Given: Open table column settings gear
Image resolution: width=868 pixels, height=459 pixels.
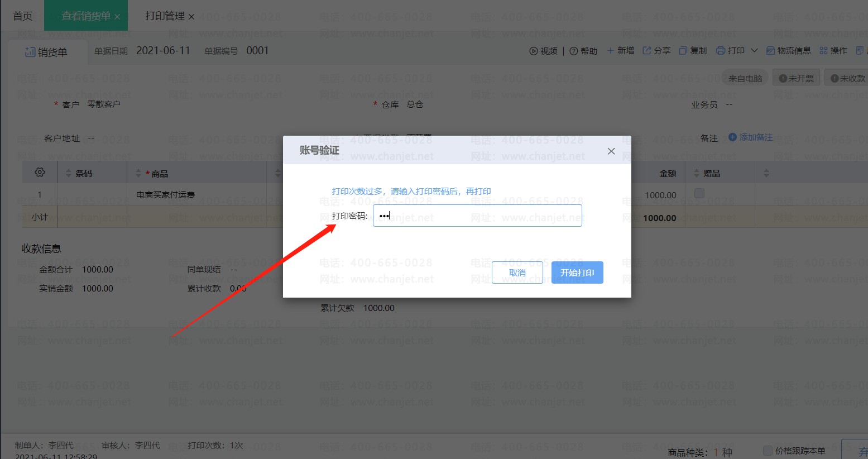Looking at the screenshot, I should click(x=40, y=173).
